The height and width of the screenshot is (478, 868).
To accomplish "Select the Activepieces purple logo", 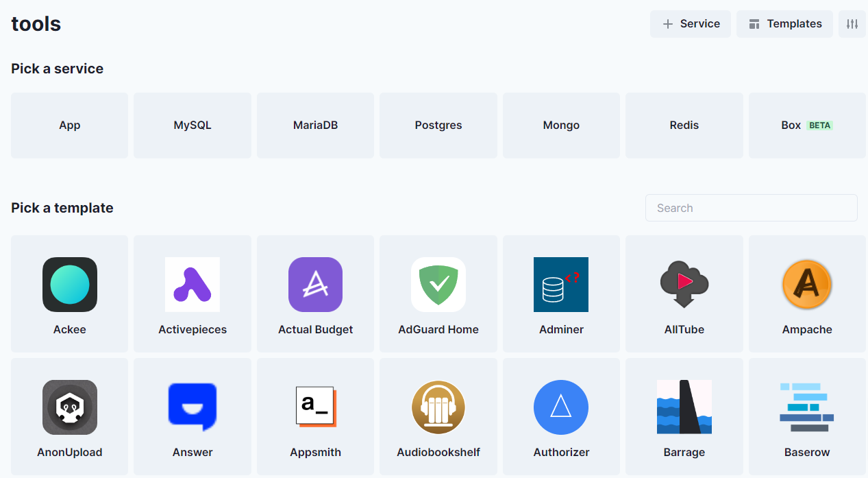I will [193, 285].
